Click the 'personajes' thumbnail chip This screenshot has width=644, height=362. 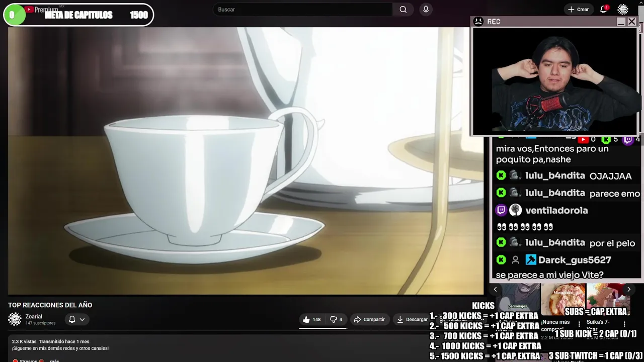[x=517, y=306]
